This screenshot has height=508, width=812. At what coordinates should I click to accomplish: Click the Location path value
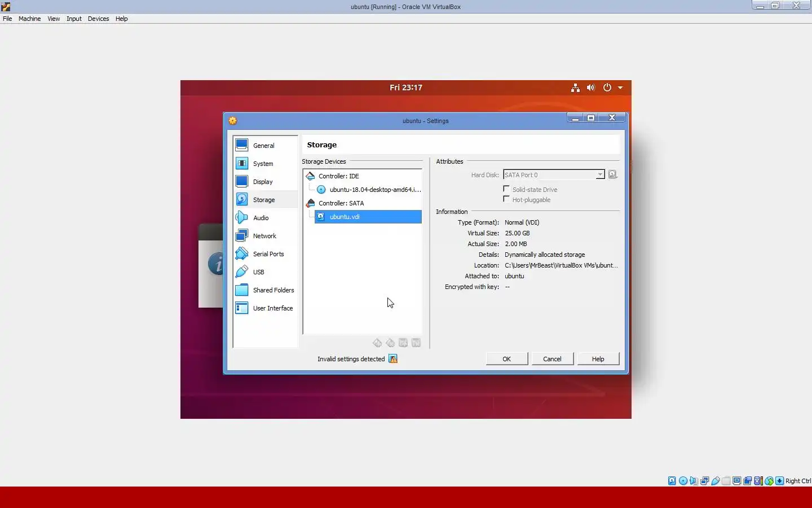[x=561, y=265]
